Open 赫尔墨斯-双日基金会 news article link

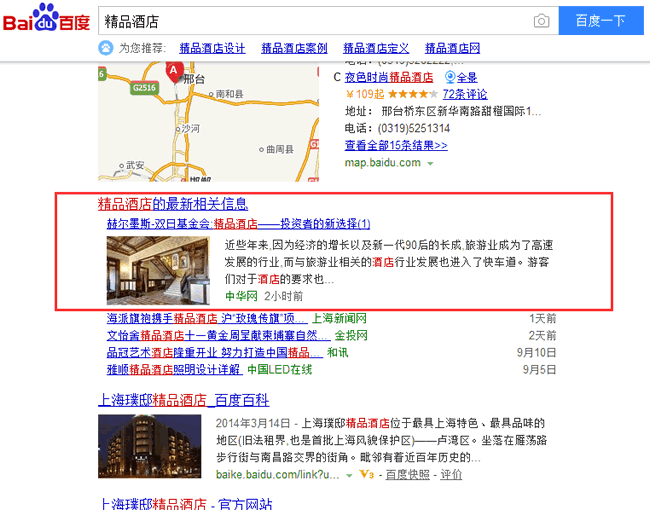coord(238,224)
